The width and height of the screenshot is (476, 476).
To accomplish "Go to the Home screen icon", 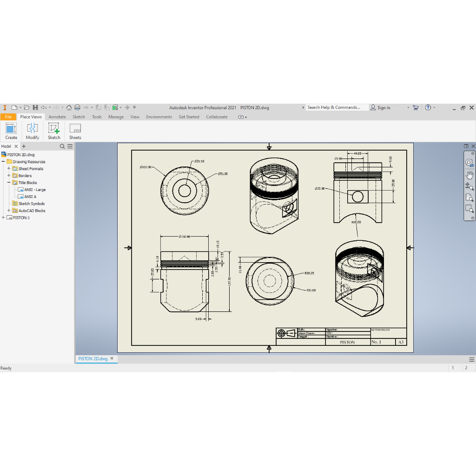I will click(x=69, y=107).
